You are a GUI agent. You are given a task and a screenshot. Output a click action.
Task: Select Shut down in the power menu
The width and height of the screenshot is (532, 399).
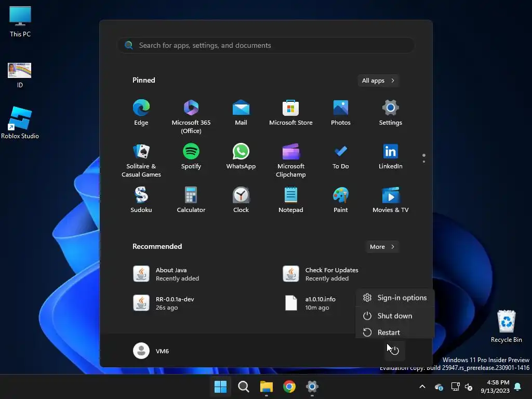click(x=395, y=316)
